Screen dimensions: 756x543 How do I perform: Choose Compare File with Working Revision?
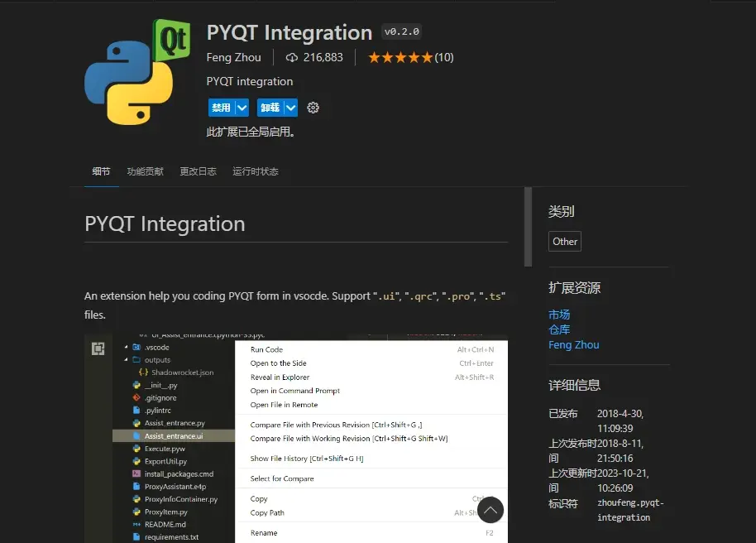tap(371, 438)
